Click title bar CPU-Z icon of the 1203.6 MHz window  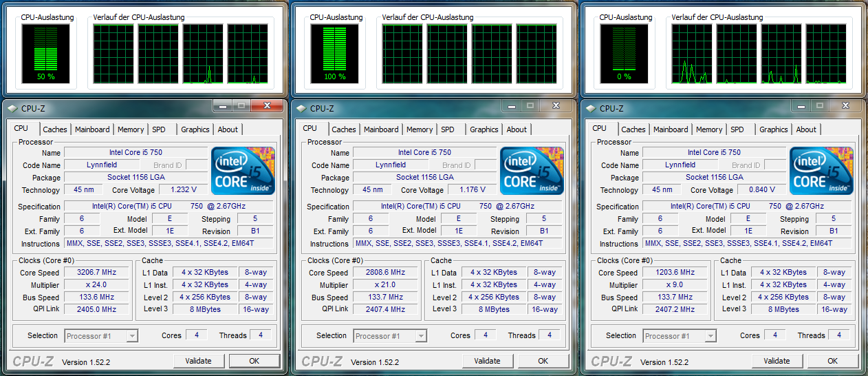592,108
